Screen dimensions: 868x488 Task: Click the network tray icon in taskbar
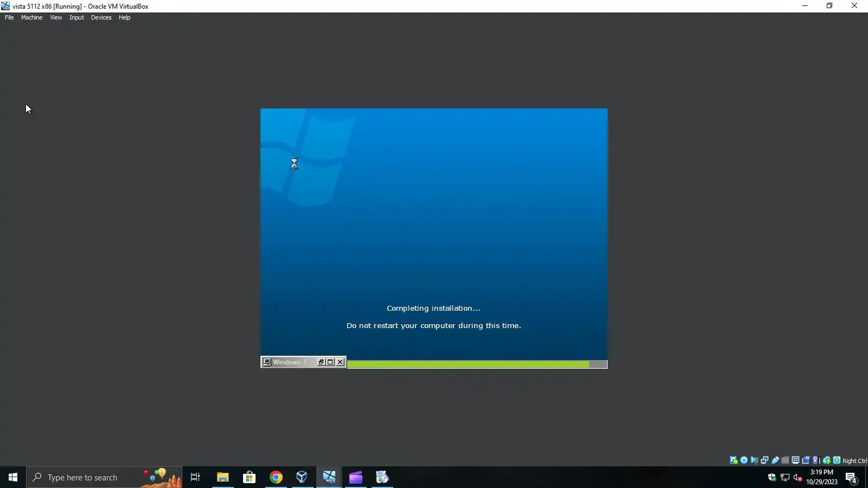(x=785, y=478)
